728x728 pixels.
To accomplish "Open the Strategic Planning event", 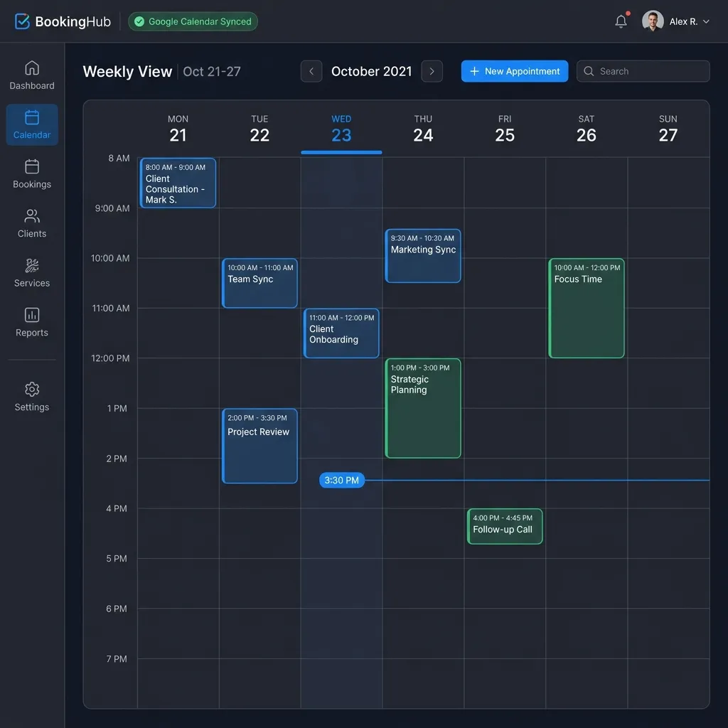I will click(423, 408).
